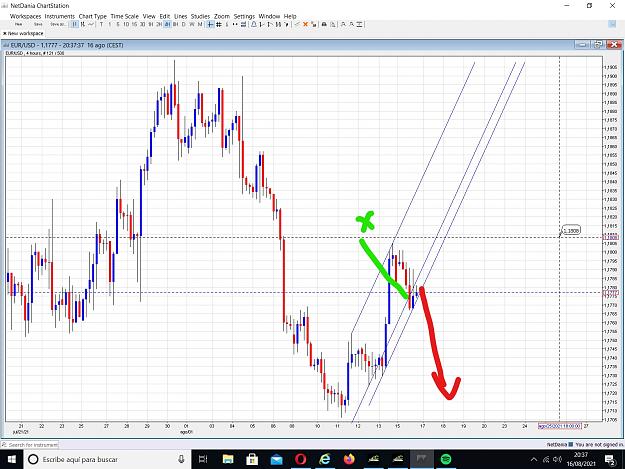Image resolution: width=625 pixels, height=469 pixels.
Task: Click the zoom magnifier toolbar icon
Action: (343, 24)
